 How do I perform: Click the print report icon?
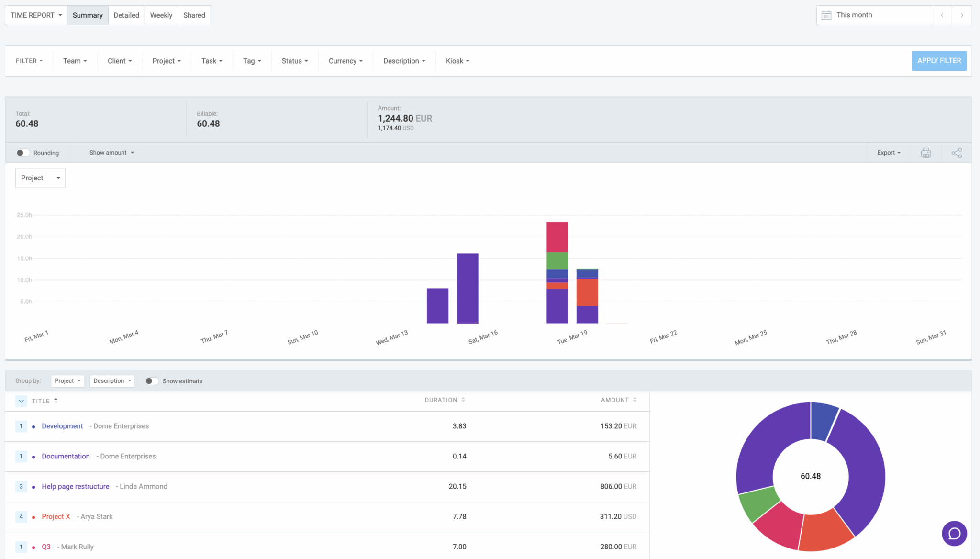(x=925, y=152)
